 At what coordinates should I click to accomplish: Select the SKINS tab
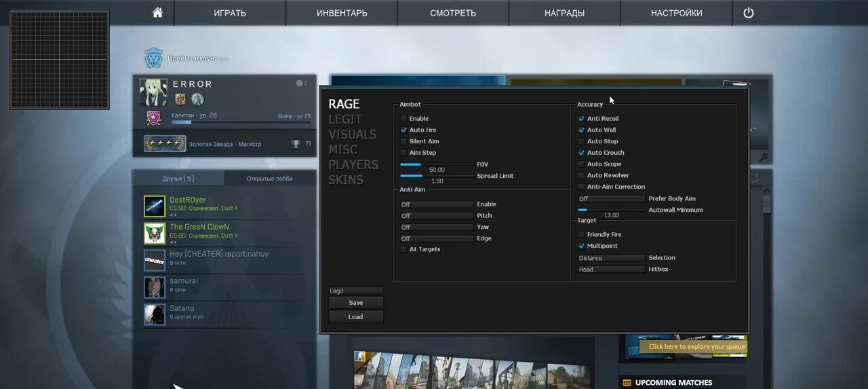click(x=346, y=180)
